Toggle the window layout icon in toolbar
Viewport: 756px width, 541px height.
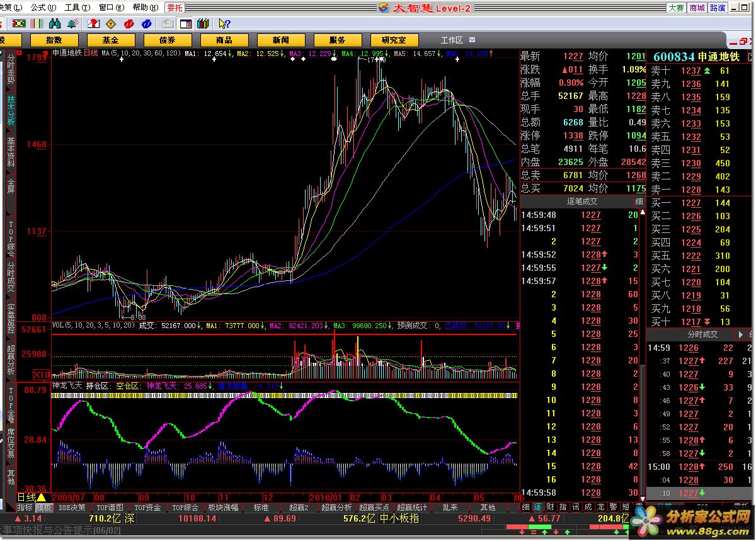(186, 24)
